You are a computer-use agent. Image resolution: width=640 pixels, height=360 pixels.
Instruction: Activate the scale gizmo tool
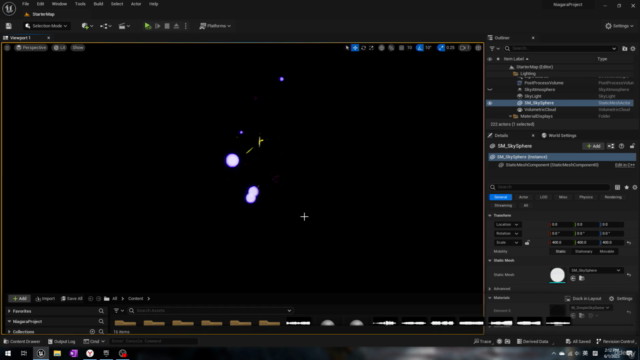[371, 48]
